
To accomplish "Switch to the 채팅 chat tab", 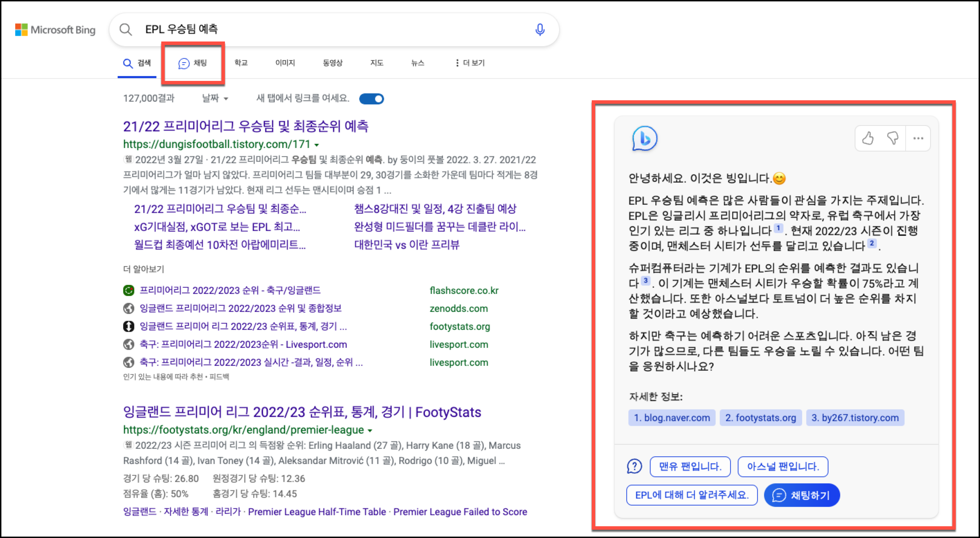I will 193,63.
